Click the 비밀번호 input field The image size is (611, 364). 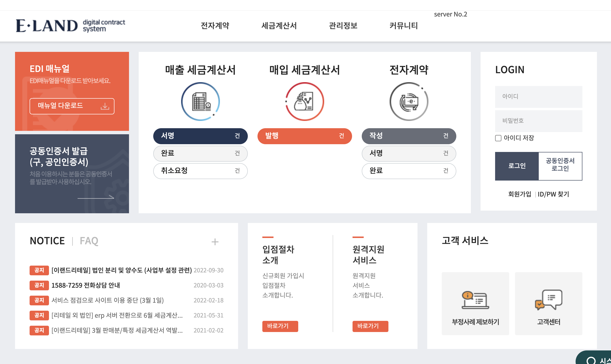tap(539, 121)
